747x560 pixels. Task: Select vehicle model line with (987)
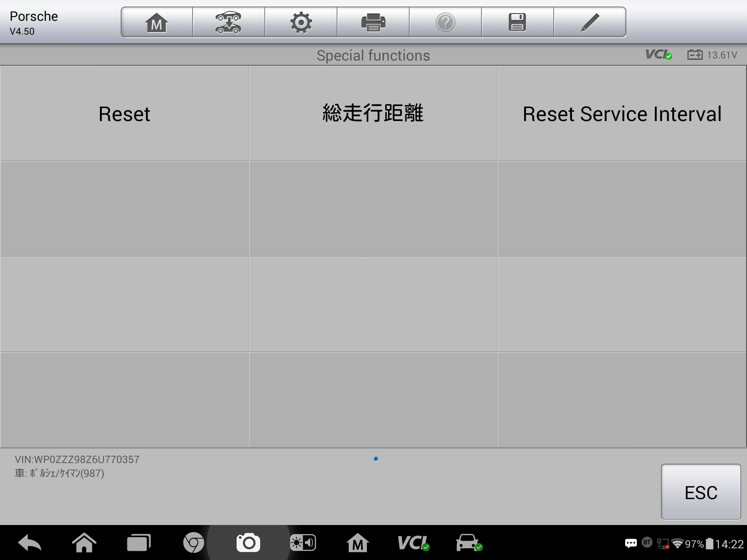click(x=59, y=473)
